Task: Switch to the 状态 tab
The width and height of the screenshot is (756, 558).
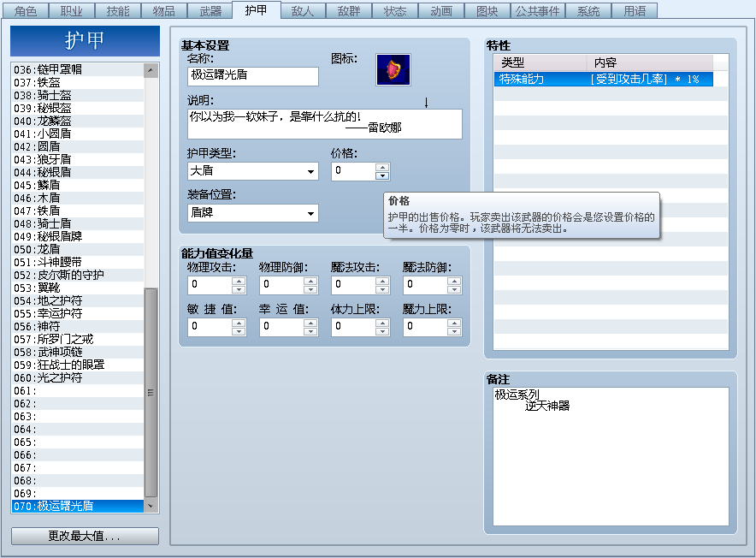Action: point(397,9)
